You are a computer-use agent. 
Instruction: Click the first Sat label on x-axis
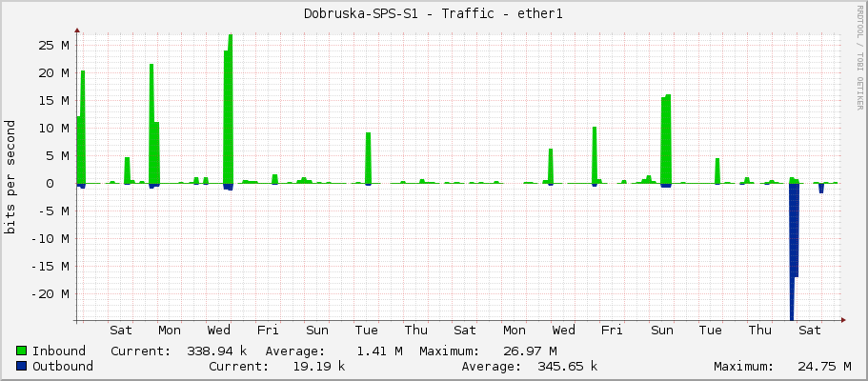tap(121, 331)
